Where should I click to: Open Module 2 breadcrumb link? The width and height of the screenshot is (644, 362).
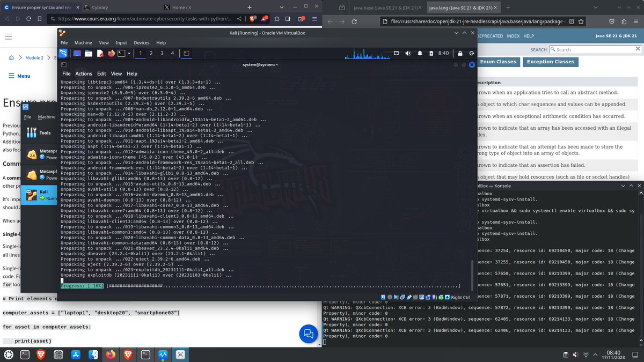click(x=34, y=57)
